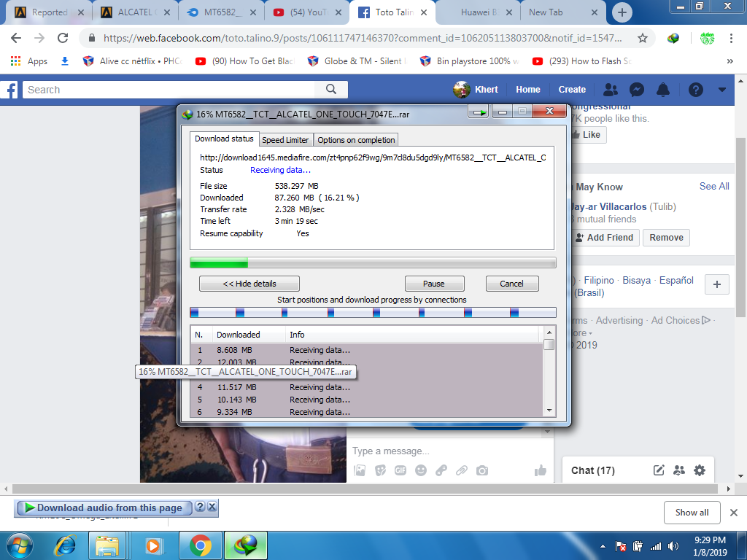Open the Facebook Create menu
The image size is (747, 560).
tap(572, 90)
